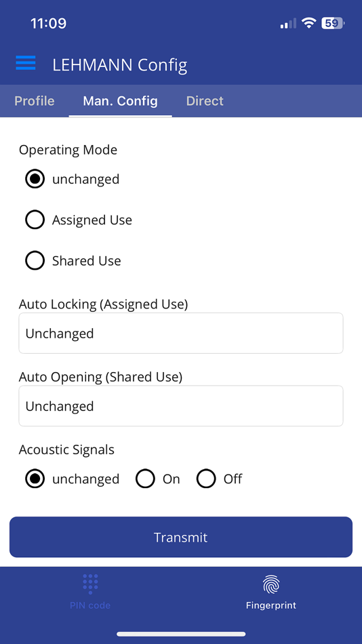
Task: Select the Man. Config tab
Action: (x=121, y=101)
